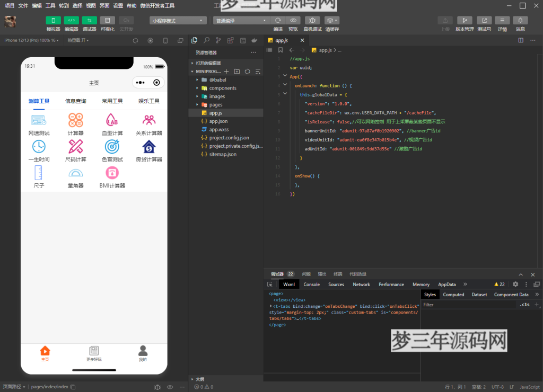This screenshot has height=392, width=543.
Task: Click the Compile (编译) refresh icon
Action: pyautogui.click(x=278, y=20)
